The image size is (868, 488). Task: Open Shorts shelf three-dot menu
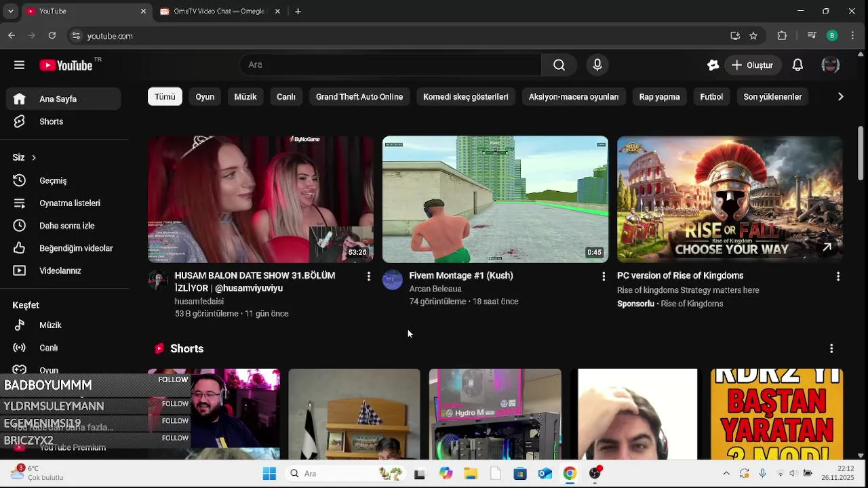(x=831, y=348)
